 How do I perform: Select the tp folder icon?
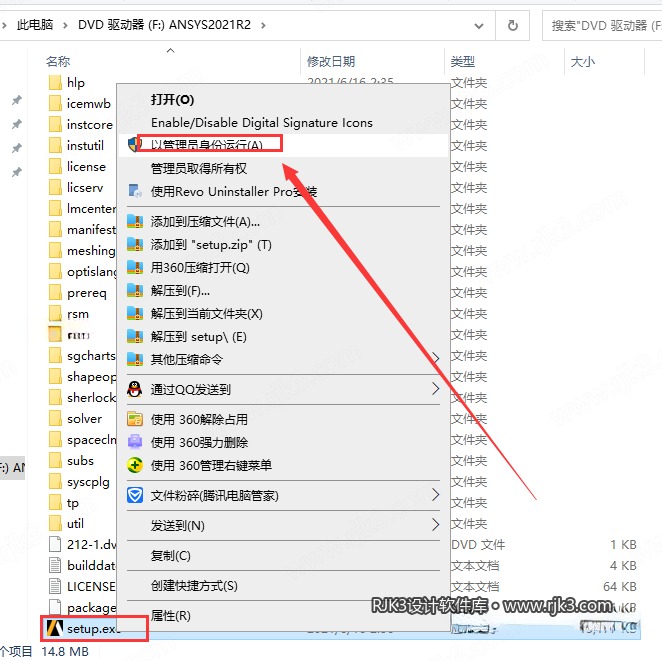click(55, 503)
